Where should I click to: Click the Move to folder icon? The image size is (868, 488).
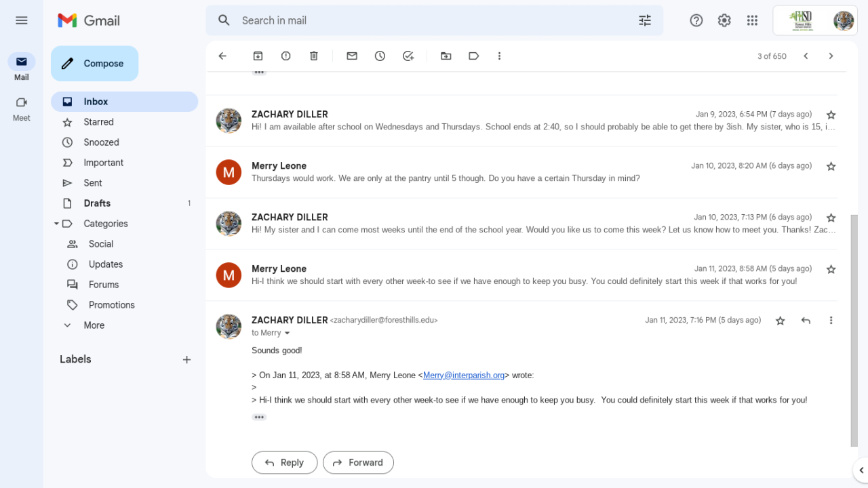[x=446, y=56]
